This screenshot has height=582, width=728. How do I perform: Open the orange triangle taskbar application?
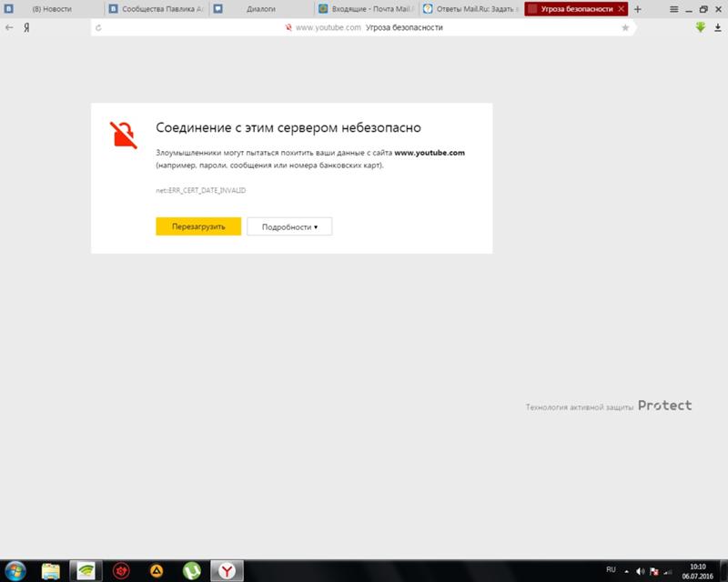[157, 571]
